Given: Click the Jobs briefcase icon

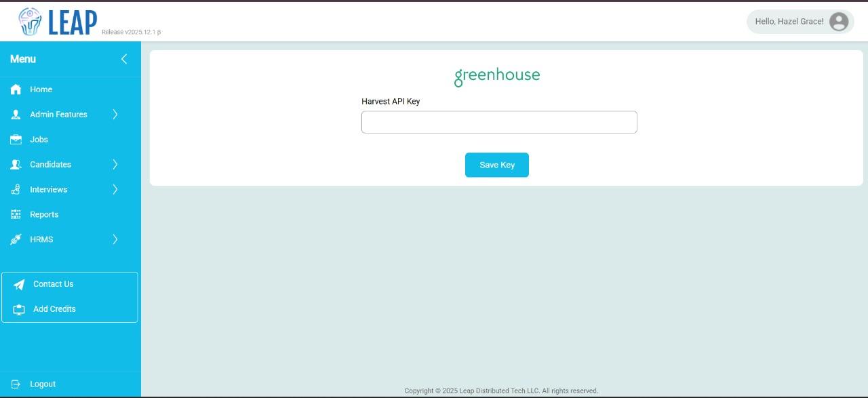Looking at the screenshot, I should click(x=16, y=140).
